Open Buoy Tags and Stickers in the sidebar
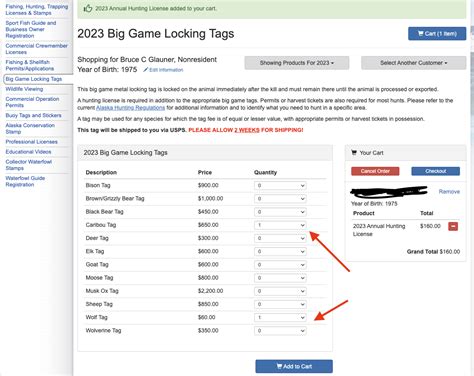Image resolution: width=474 pixels, height=376 pixels. 33,115
